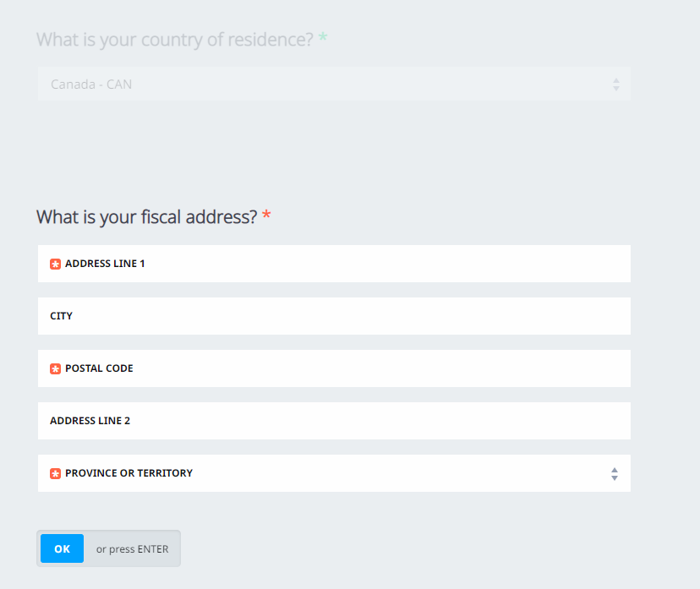The image size is (700, 589).
Task: Click into the City field
Action: [338, 316]
